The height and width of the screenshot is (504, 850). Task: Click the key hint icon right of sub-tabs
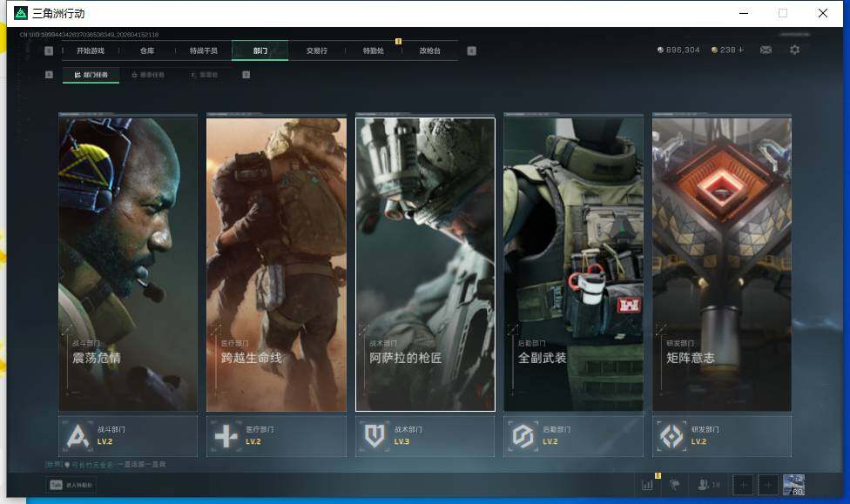click(246, 75)
